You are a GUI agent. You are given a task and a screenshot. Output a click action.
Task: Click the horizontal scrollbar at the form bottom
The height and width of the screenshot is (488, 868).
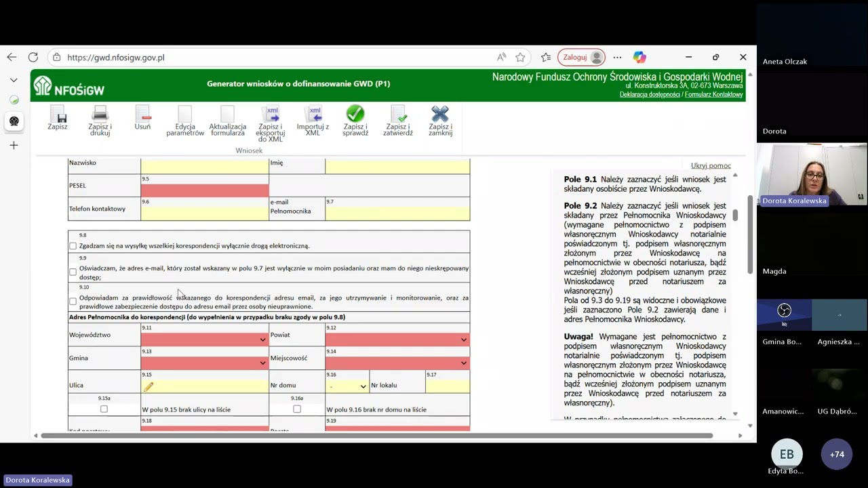coord(376,435)
